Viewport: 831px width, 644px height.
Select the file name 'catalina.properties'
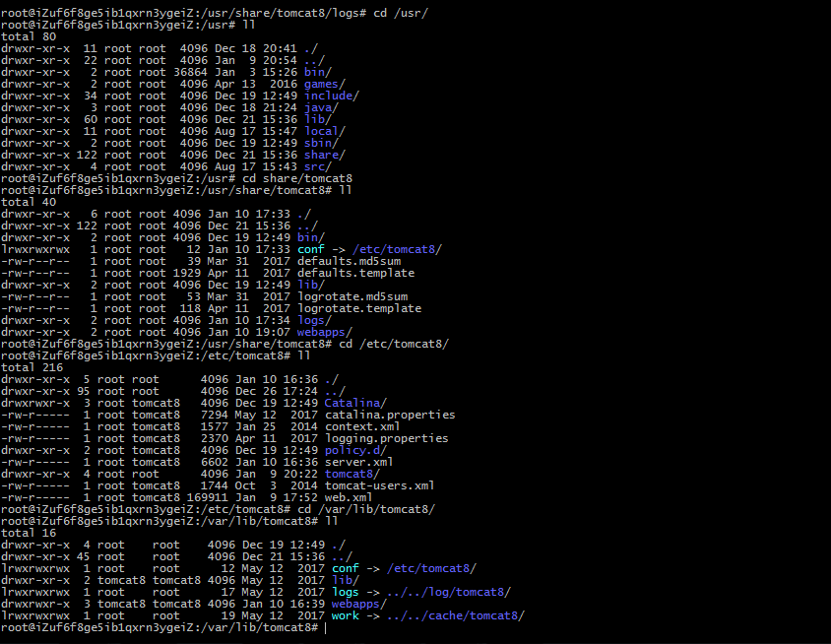390,415
